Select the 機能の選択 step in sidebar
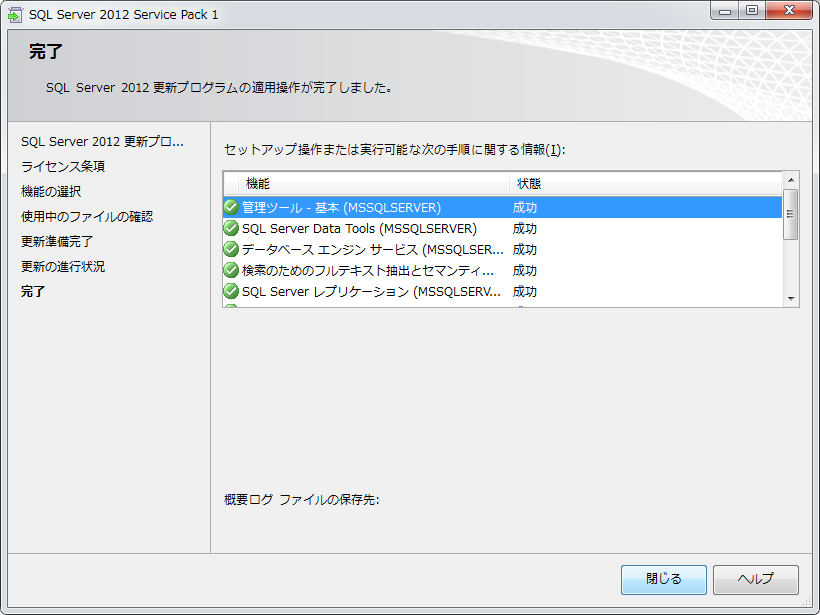Image resolution: width=820 pixels, height=615 pixels. pos(51,191)
